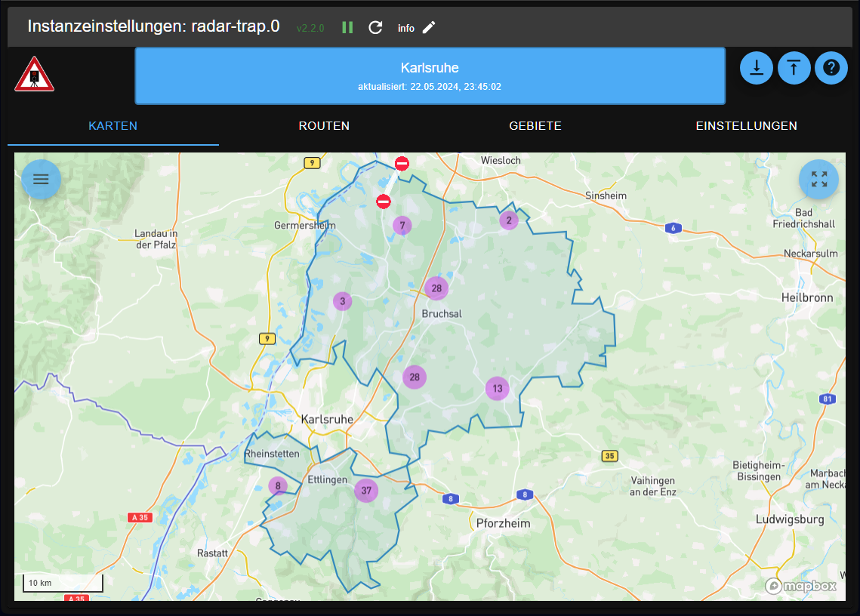Click the blue road 6 shield
Screen dimensions: 860x616
674,228
